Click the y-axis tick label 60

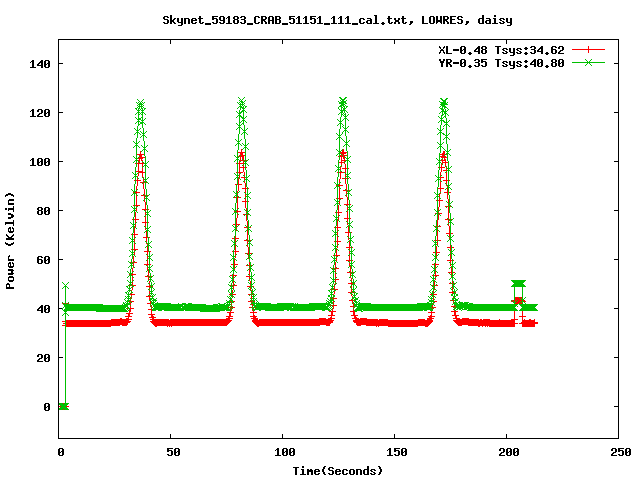click(x=43, y=260)
